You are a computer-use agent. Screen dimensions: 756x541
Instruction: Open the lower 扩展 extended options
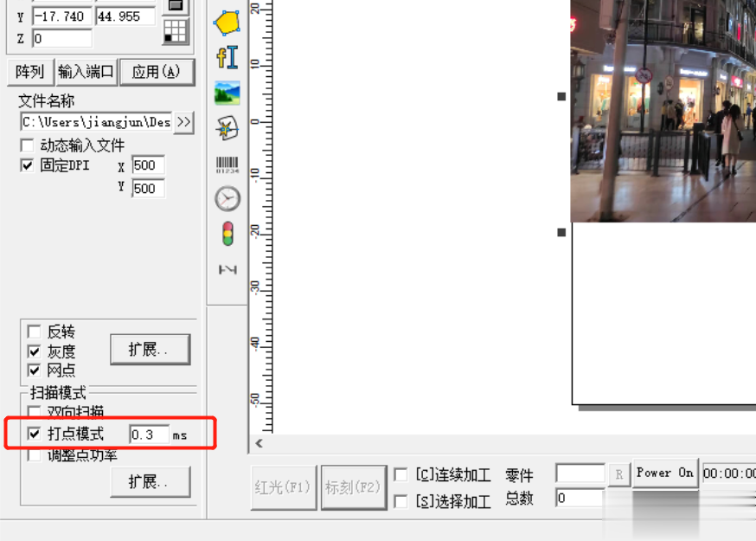coord(150,483)
